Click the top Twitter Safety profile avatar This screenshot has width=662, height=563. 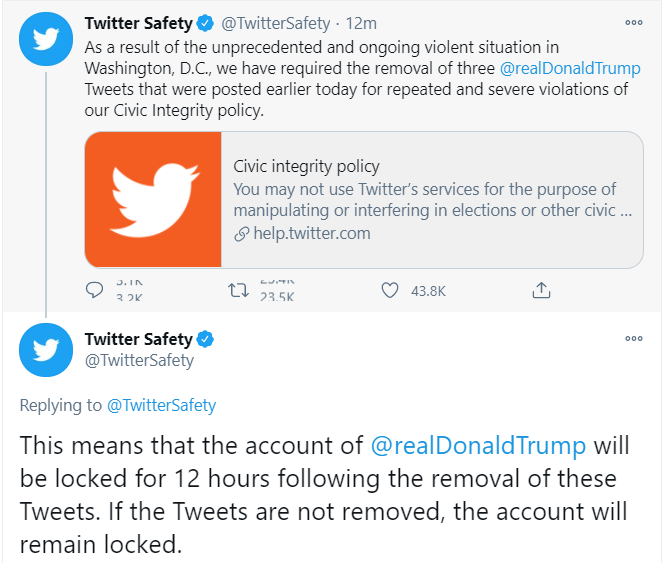46,39
